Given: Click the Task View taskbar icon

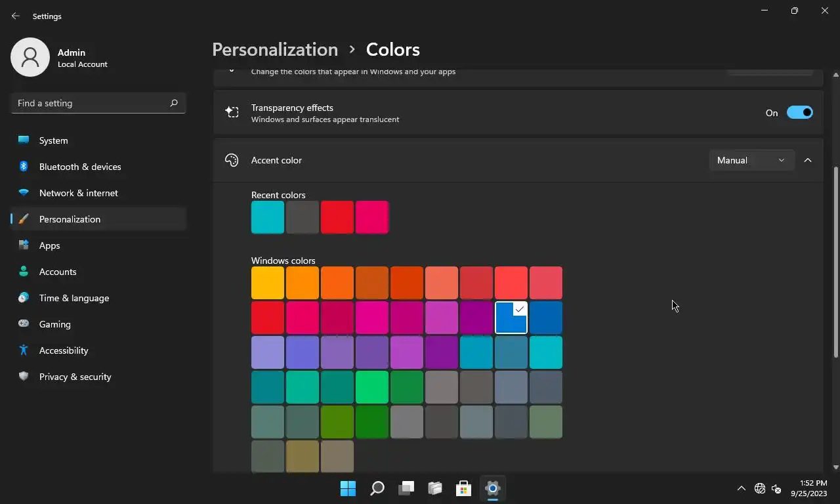Looking at the screenshot, I should [406, 488].
